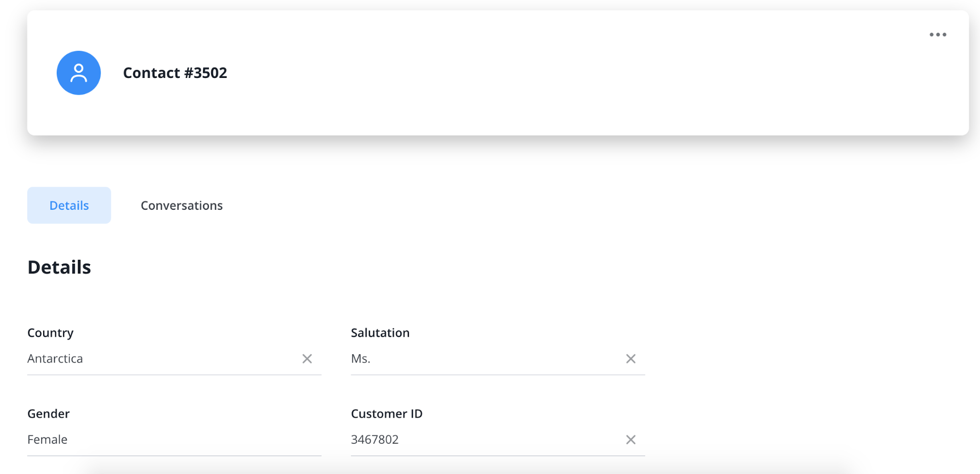Open the three-dot options menu

coord(937,34)
